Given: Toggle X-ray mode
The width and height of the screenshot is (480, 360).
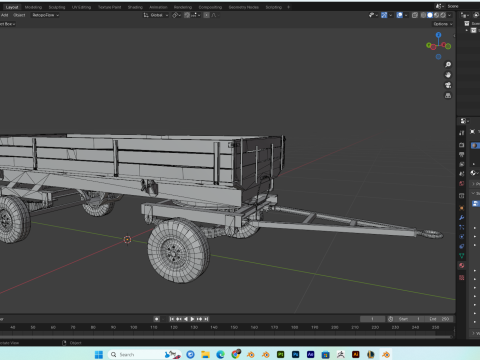Looking at the screenshot, I should tap(415, 15).
